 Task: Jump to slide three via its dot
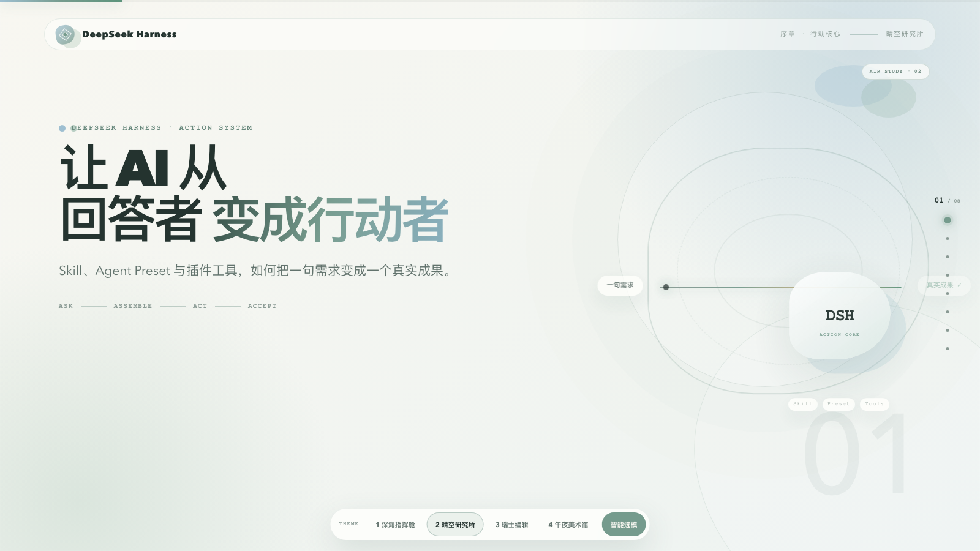948,257
